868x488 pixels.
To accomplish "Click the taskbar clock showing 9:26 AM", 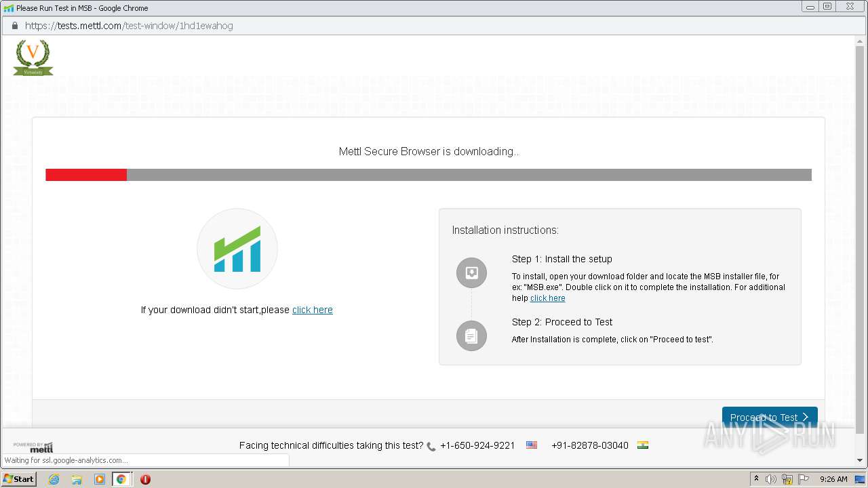I will click(x=833, y=479).
